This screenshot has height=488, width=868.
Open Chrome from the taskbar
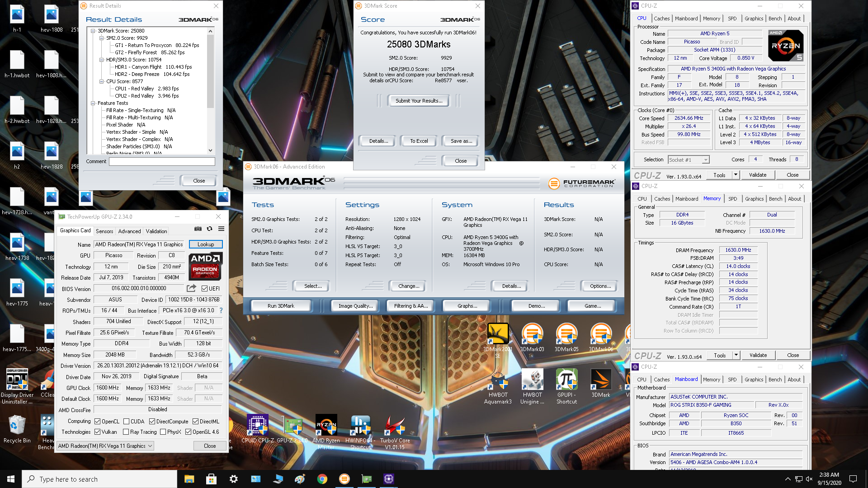[x=322, y=479]
